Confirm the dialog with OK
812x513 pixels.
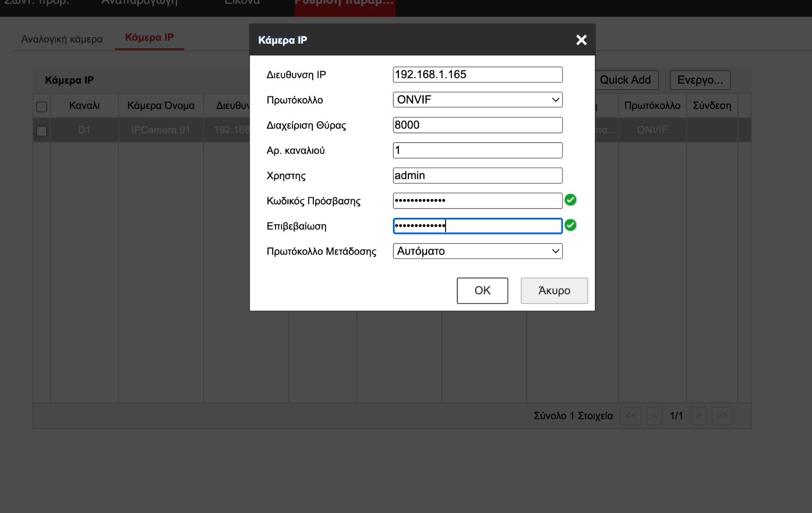[x=482, y=291]
